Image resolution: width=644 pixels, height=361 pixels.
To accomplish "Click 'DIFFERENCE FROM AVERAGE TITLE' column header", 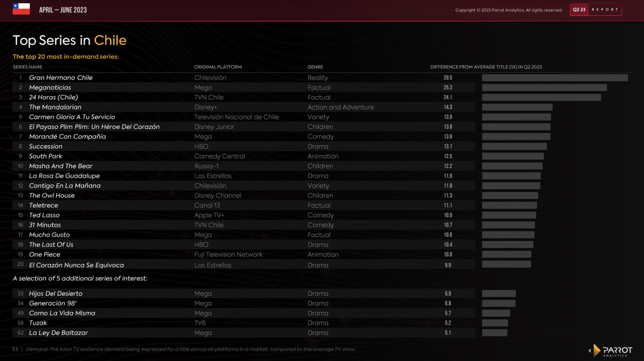I will [x=486, y=67].
